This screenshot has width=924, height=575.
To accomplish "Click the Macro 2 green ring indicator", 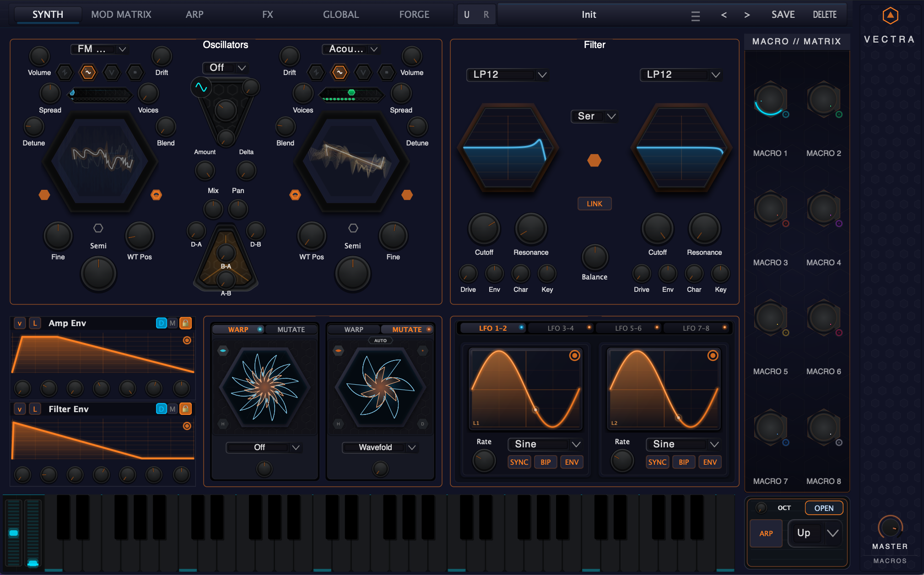I will [x=839, y=114].
